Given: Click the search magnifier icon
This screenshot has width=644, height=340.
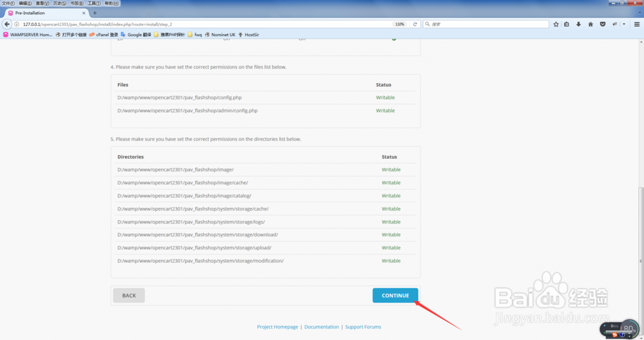Looking at the screenshot, I should (x=428, y=24).
